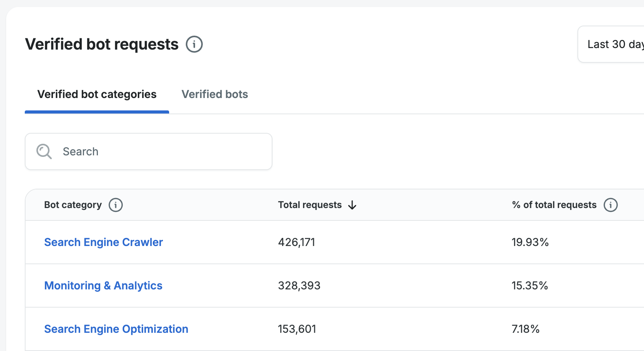Click the sort arrow next to Total requests
The width and height of the screenshot is (644, 351).
click(352, 205)
